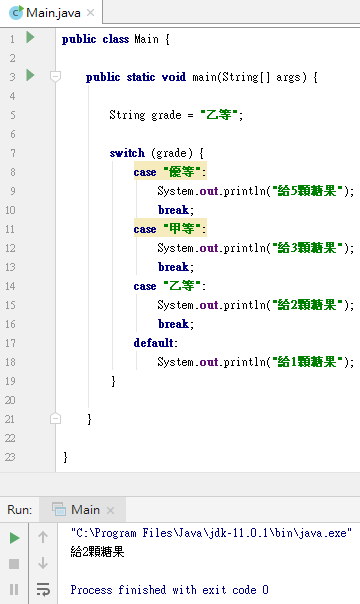Image resolution: width=360 pixels, height=604 pixels.
Task: Click console output 給2顆糖果
Action: tap(97, 552)
